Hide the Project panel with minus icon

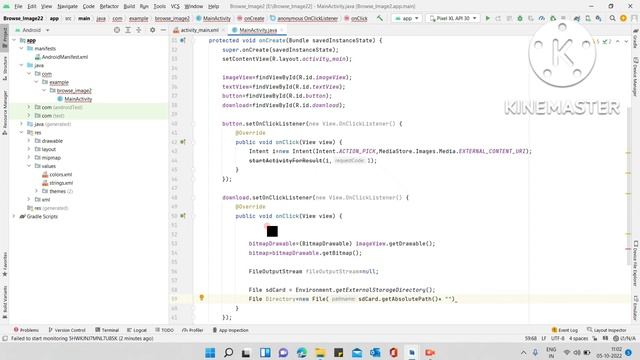[x=163, y=30]
